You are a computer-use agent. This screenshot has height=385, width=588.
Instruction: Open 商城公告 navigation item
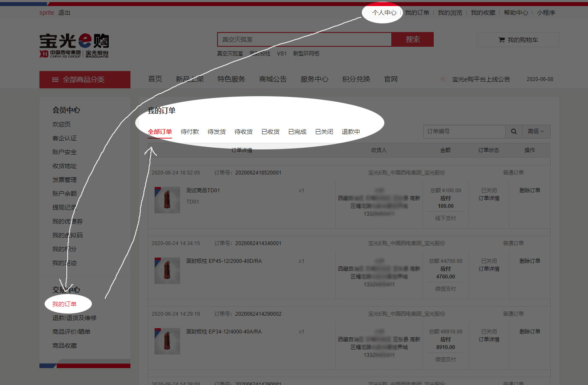point(273,79)
